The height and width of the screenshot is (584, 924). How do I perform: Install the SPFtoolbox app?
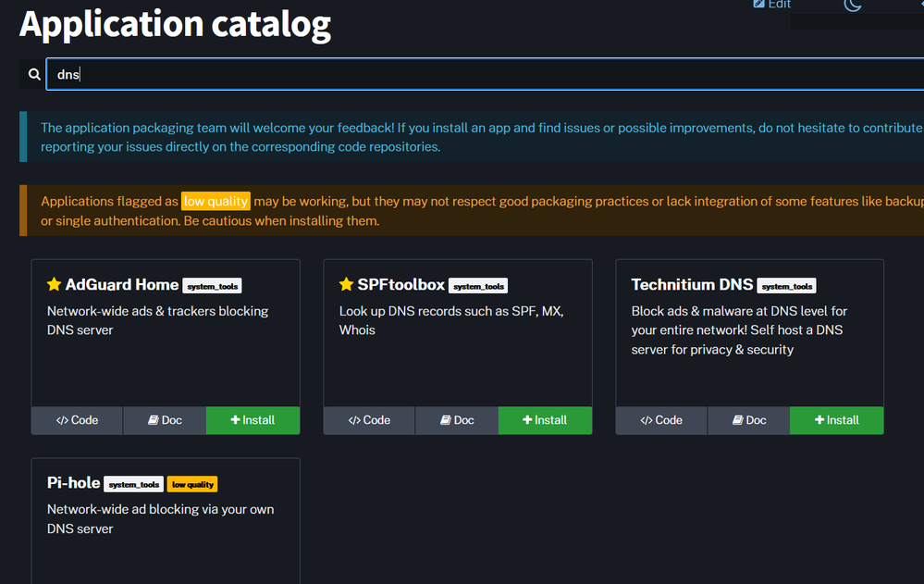click(545, 420)
